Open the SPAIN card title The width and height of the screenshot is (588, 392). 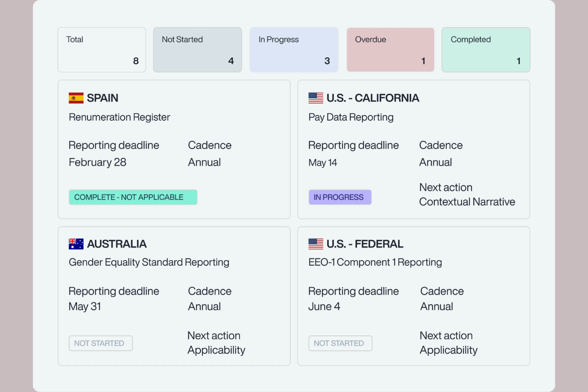click(x=103, y=98)
